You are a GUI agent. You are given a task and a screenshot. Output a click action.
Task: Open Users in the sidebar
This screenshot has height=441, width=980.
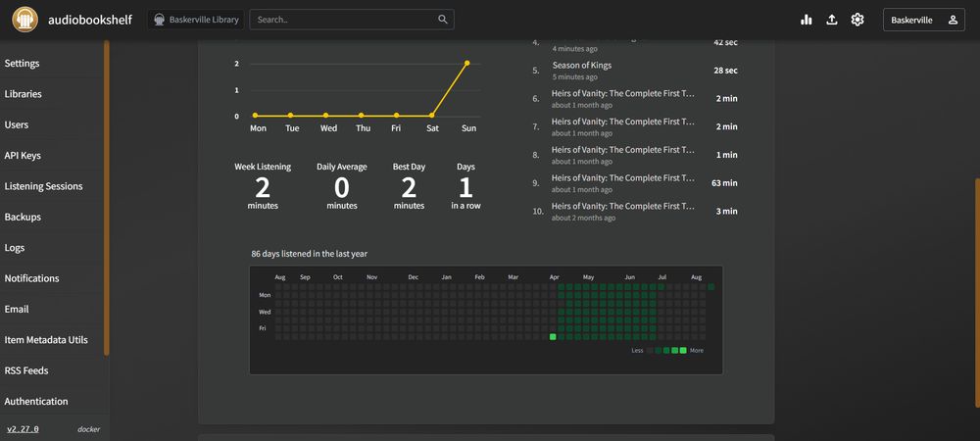pyautogui.click(x=52, y=124)
